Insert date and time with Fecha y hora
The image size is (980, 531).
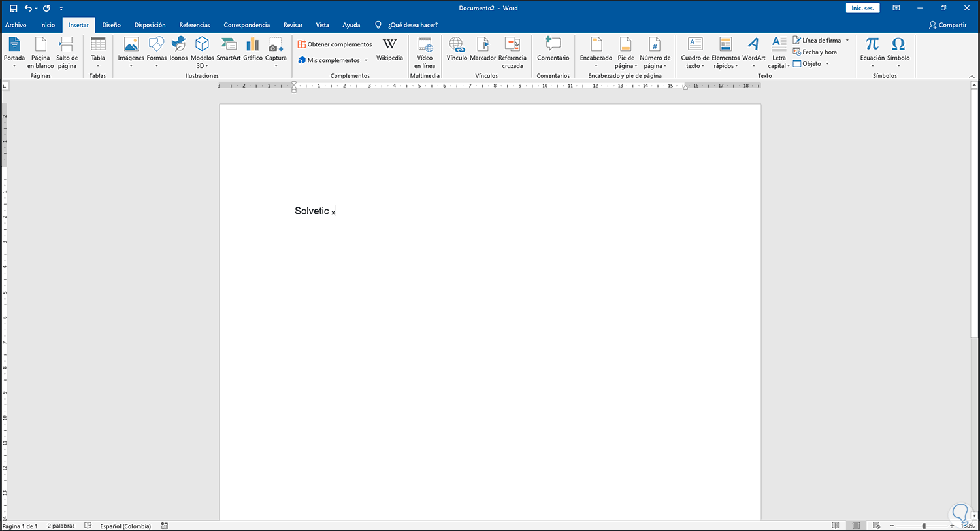coord(815,52)
